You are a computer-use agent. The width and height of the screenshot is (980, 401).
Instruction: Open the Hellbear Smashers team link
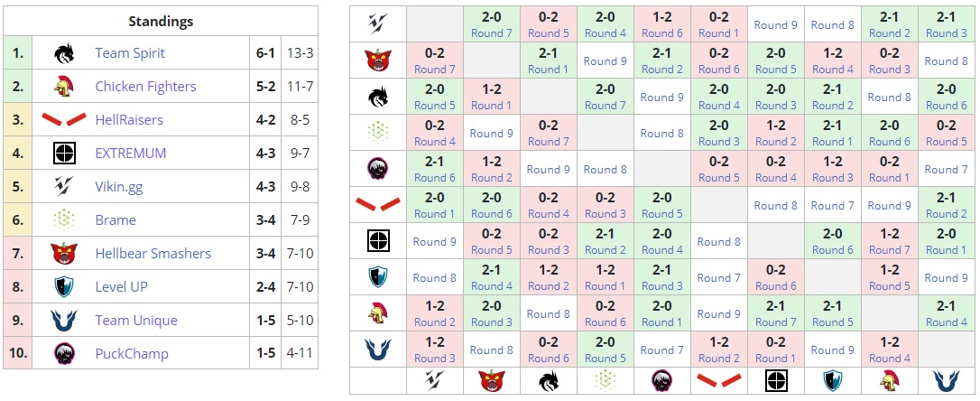pyautogui.click(x=153, y=254)
